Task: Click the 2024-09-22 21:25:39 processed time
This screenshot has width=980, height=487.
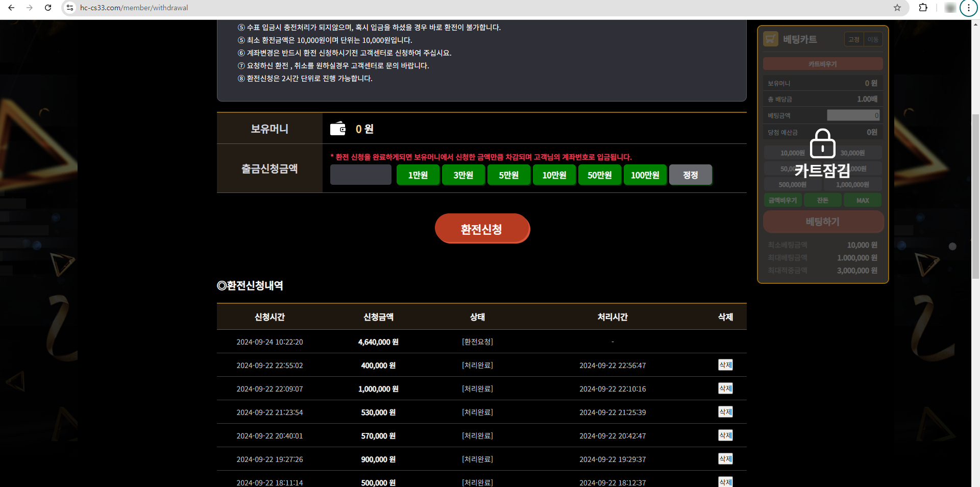Action: (x=612, y=412)
